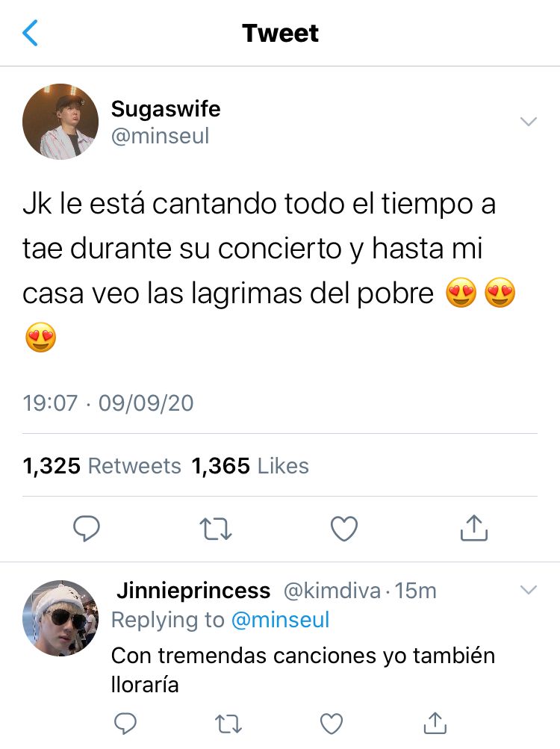Open options chevron on Jinnieprincess's reply
Viewport: 560px width, 749px height.
tap(529, 590)
